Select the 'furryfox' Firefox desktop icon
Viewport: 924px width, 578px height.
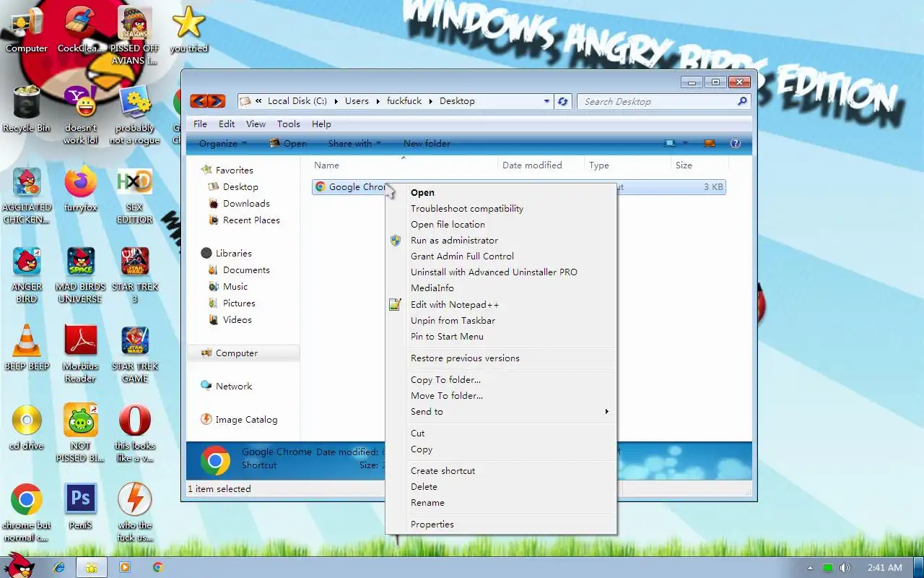tap(80, 188)
